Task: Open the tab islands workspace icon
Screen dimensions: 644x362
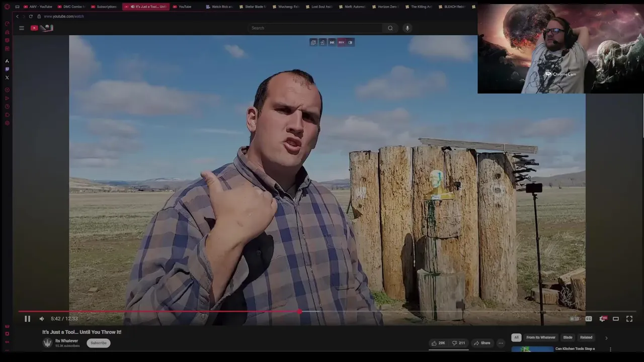Action: (17, 7)
